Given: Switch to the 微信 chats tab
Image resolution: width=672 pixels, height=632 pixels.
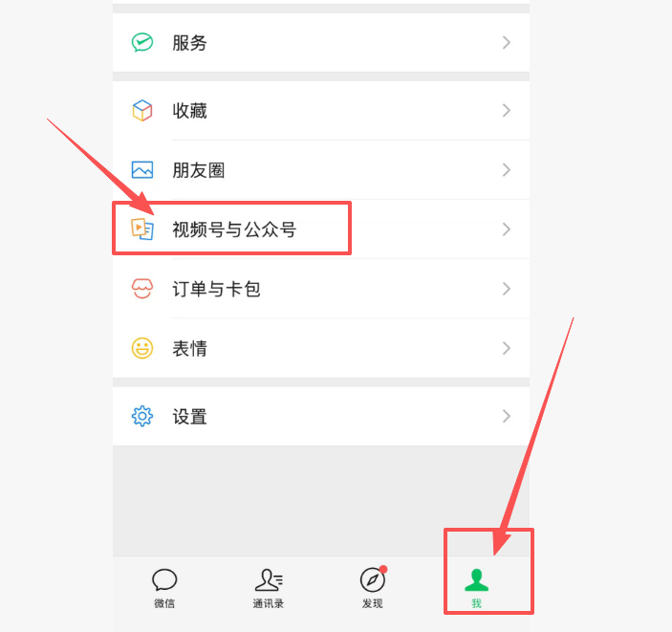Looking at the screenshot, I should (164, 588).
